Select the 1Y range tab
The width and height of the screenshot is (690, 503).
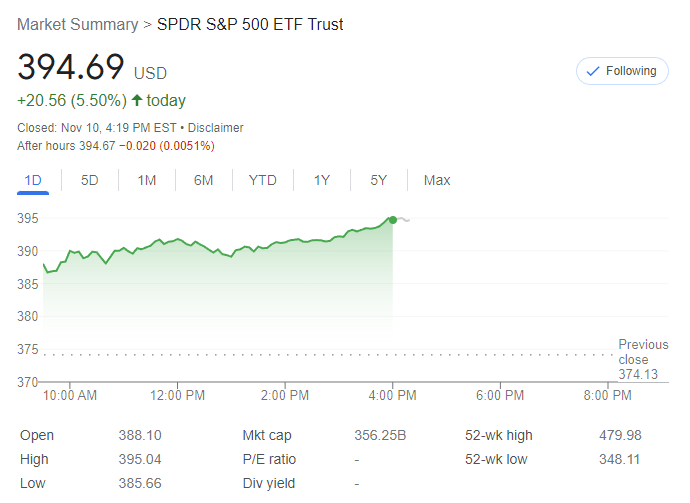(322, 180)
